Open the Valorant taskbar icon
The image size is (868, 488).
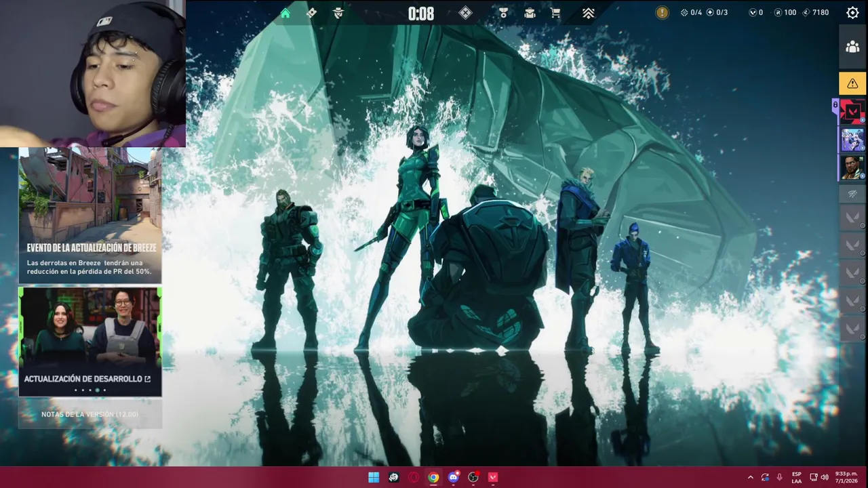point(493,477)
